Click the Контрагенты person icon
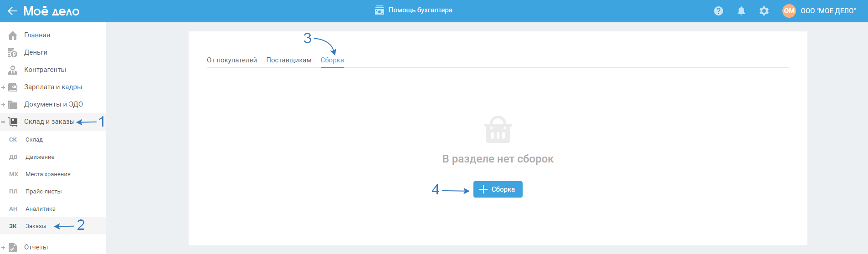This screenshot has width=868, height=254. [x=13, y=70]
